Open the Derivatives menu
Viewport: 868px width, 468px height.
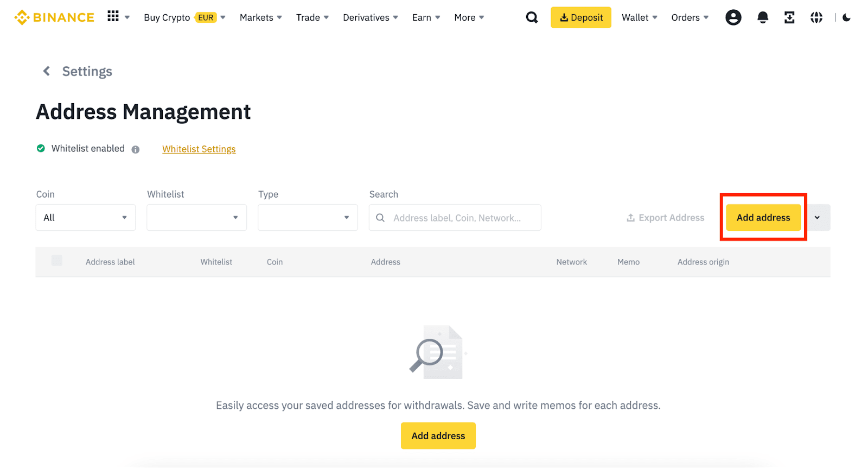[370, 17]
